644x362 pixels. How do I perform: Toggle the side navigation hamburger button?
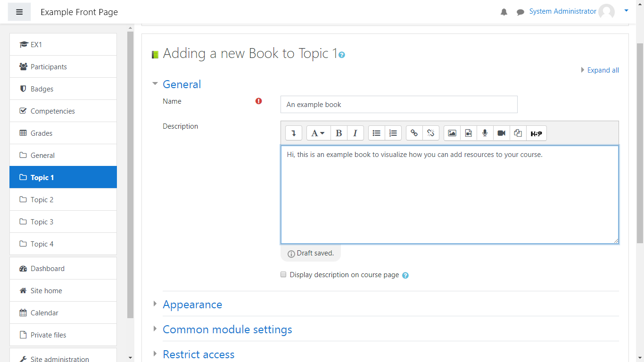[x=19, y=12]
